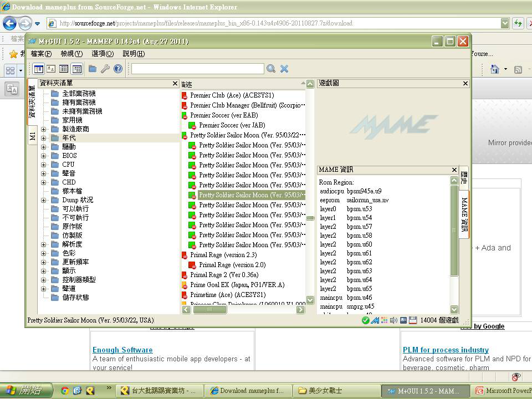
Task: Expand the BIOS tree node
Action: pyautogui.click(x=44, y=156)
